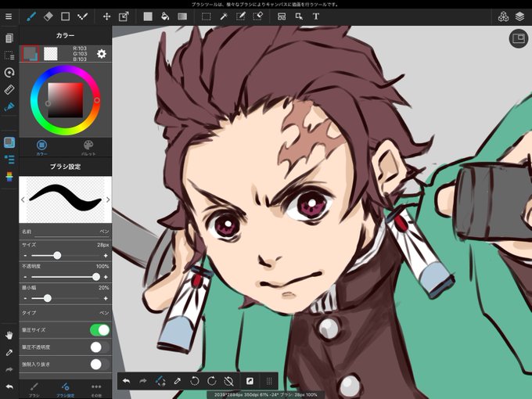This screenshot has width=532, height=399.
Task: Increase 不透明度 with plus
Action: (106, 277)
